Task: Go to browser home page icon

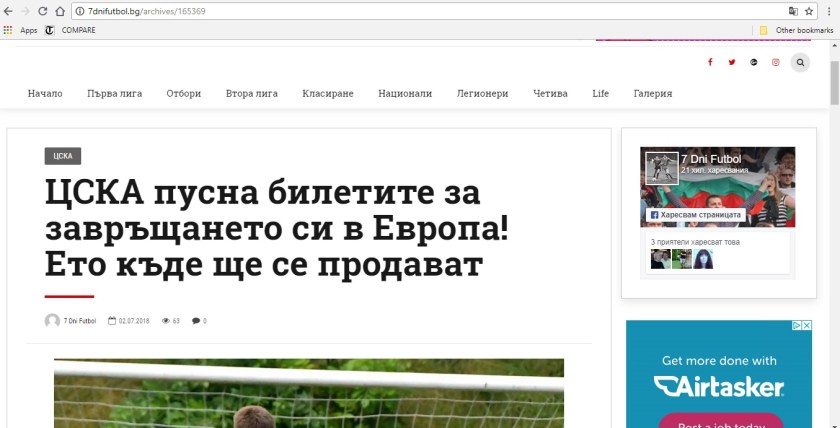Action: 60,10
